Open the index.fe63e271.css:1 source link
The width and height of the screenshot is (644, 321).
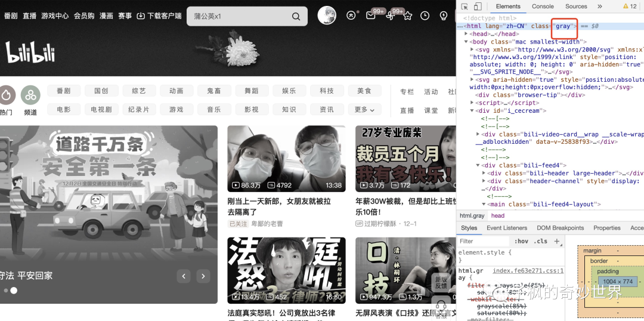[528, 270]
